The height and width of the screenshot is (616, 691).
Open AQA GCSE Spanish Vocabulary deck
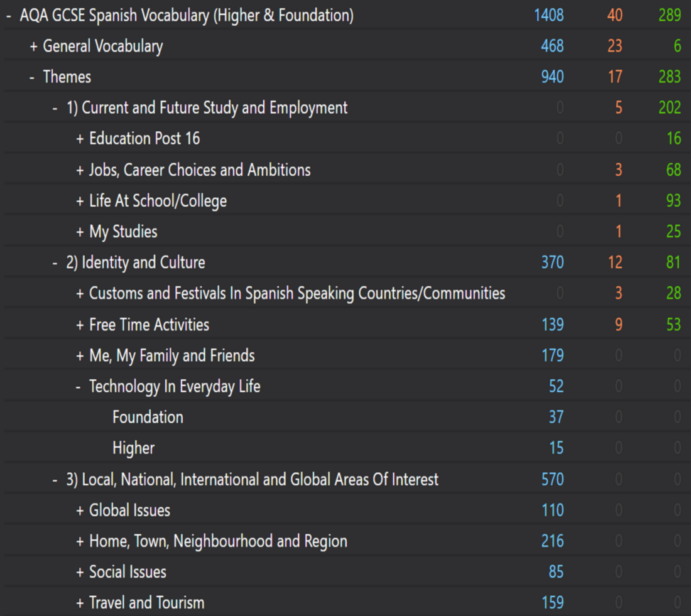(187, 16)
